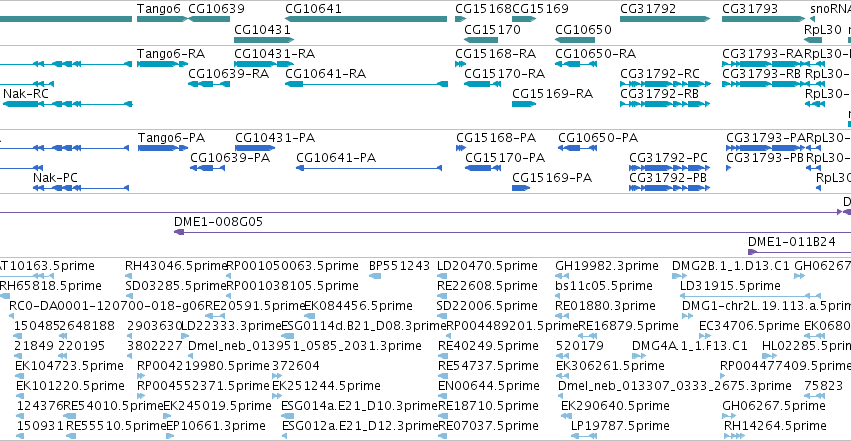
Task: Select the EN00644.5prime EST label
Action: (x=489, y=386)
